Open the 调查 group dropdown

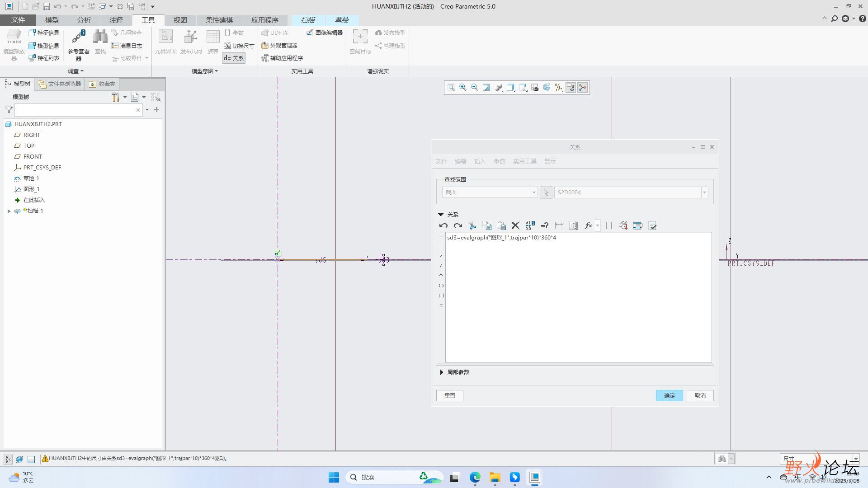(75, 71)
